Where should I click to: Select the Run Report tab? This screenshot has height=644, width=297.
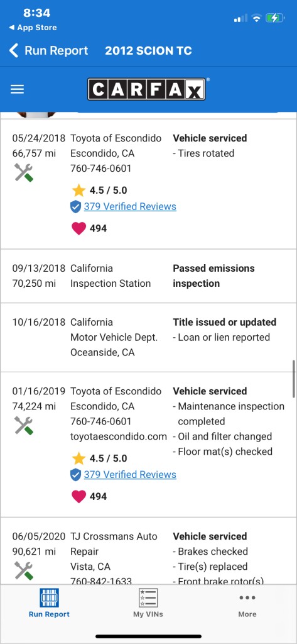pos(49,603)
